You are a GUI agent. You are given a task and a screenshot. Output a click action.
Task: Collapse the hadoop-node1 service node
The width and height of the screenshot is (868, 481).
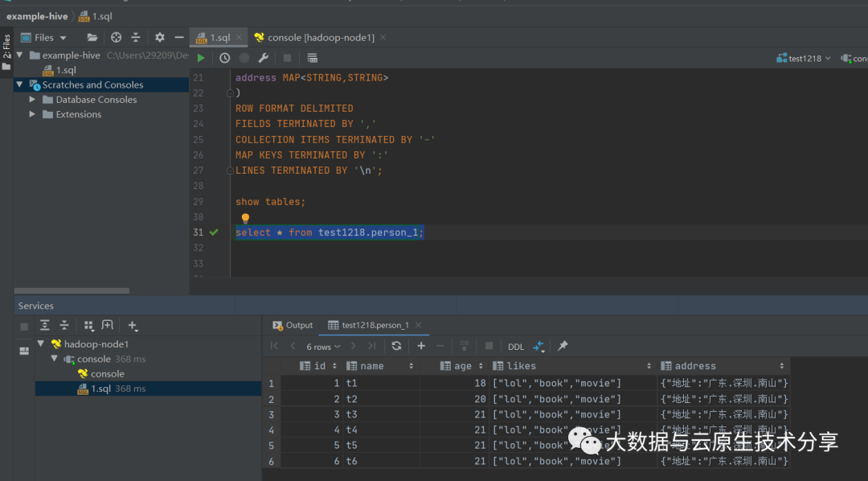click(41, 343)
